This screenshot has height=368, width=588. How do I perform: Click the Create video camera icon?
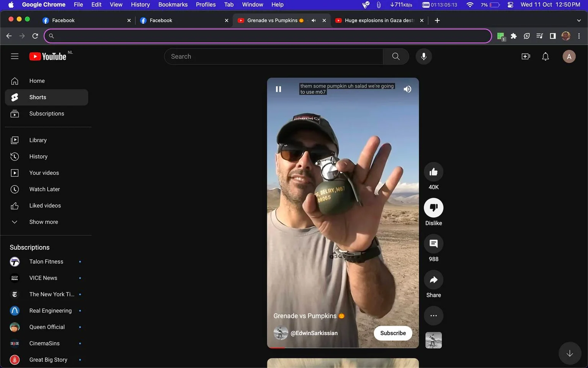click(x=526, y=56)
